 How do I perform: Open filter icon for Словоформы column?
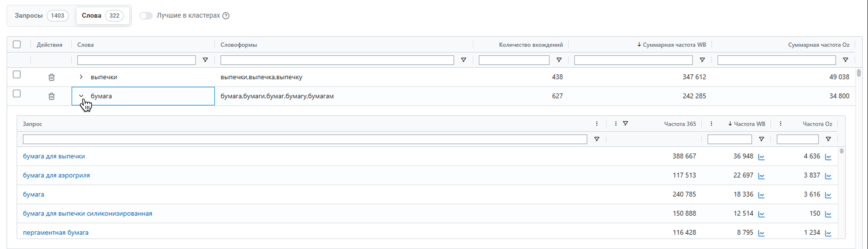click(x=463, y=60)
